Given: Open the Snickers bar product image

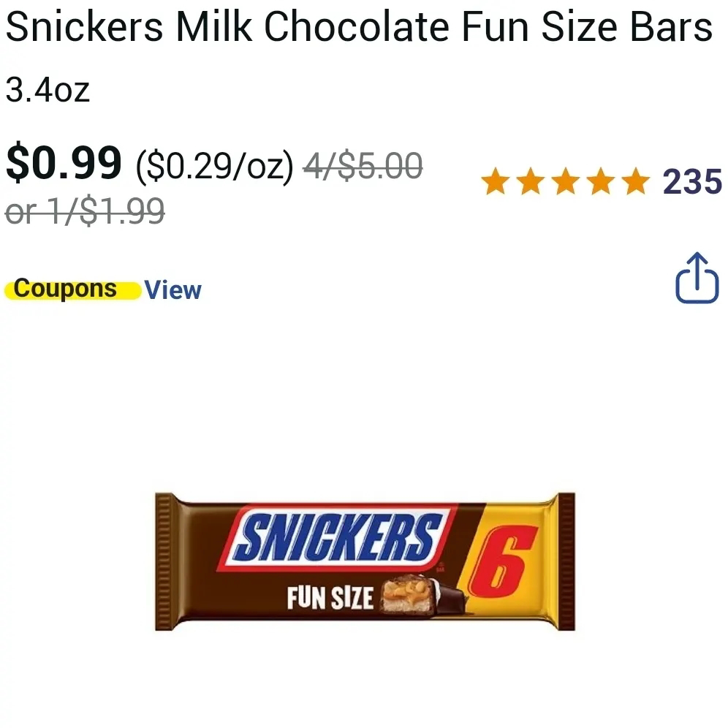Looking at the screenshot, I should point(365,561).
